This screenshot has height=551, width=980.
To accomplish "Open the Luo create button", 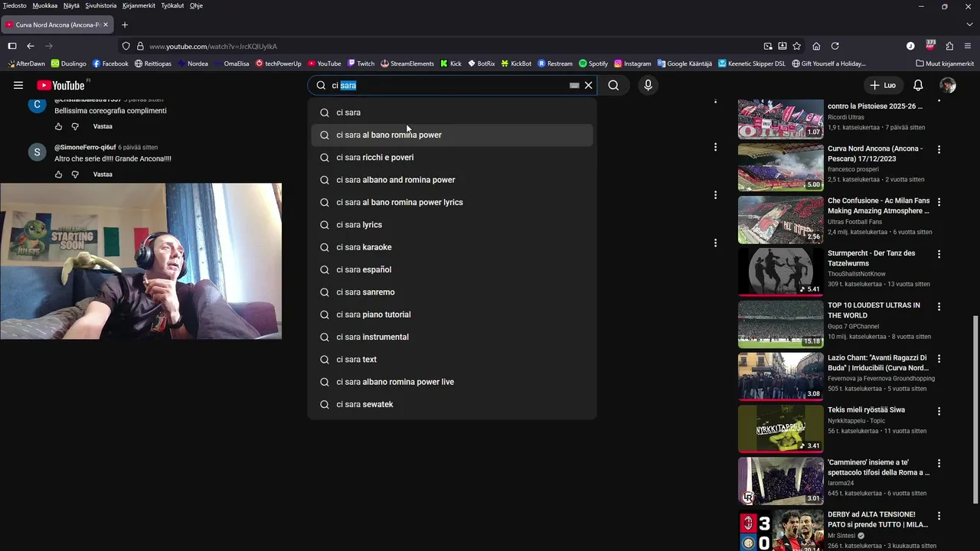I will point(882,86).
